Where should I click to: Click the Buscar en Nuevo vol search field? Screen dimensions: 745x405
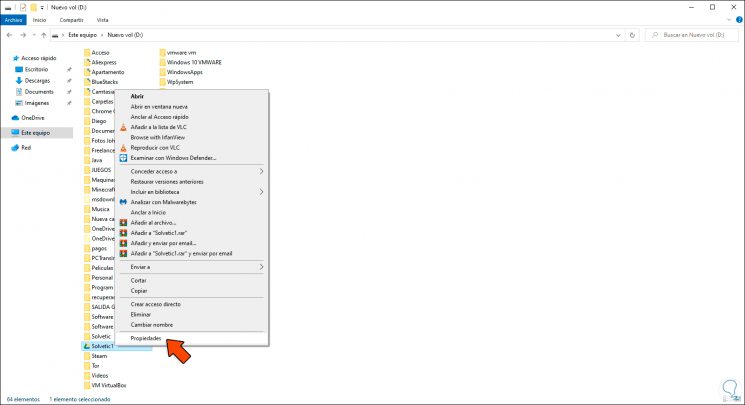(694, 35)
